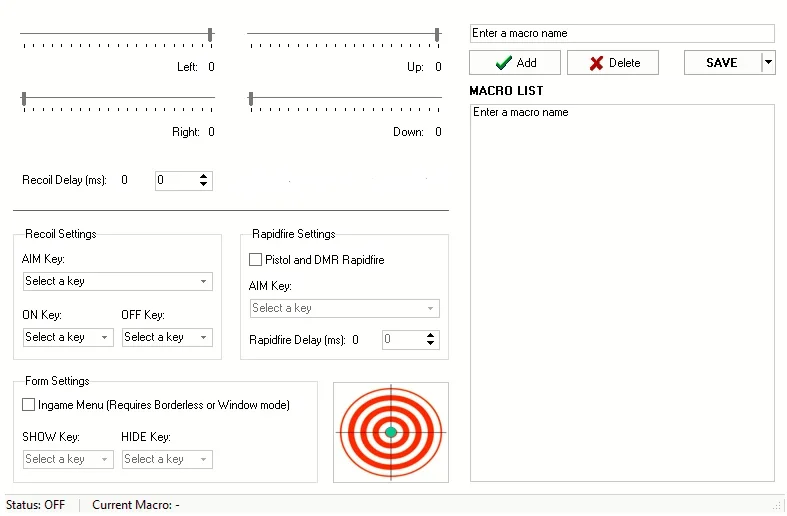This screenshot has width=787, height=516.
Task: Decrease Rapidfire Delay with the down arrow
Action: click(430, 343)
